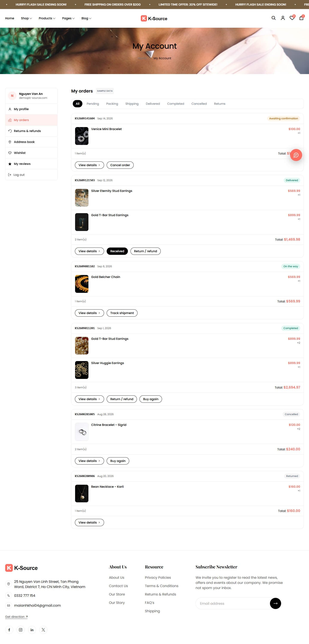Open Instagram from the footer icon

point(21,630)
